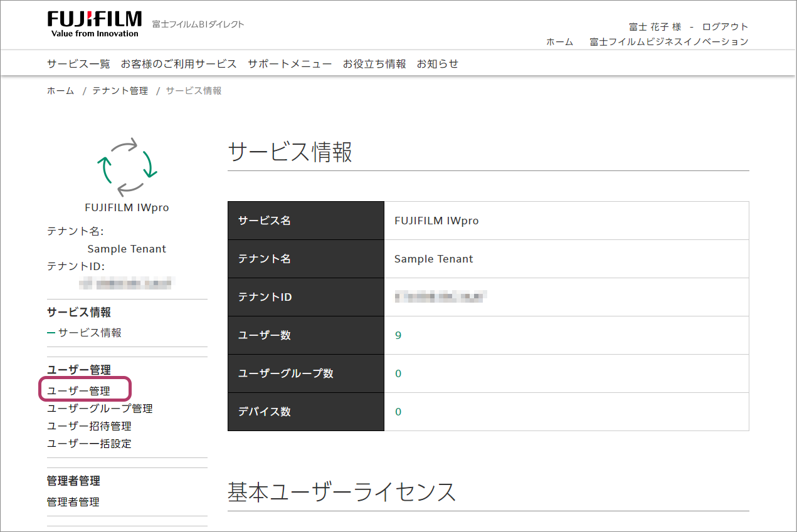
Task: Open お客様のご利用サービス menu
Action: click(x=179, y=64)
